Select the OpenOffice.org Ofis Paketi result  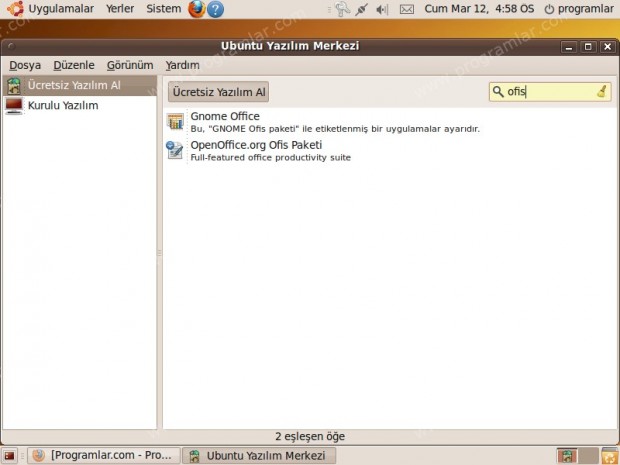click(390, 151)
